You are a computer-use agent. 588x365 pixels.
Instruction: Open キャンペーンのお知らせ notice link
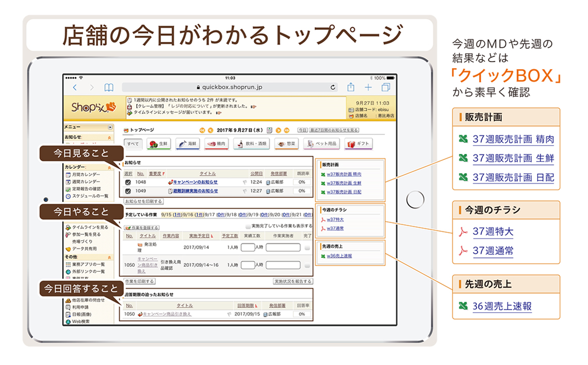(195, 182)
